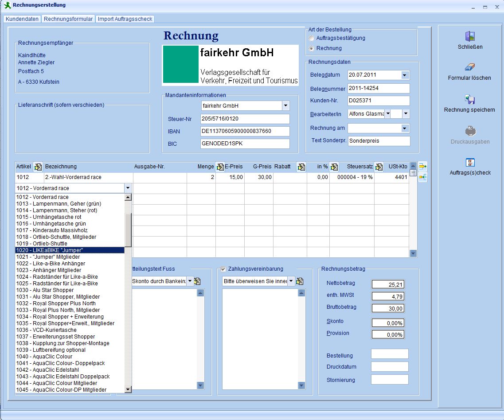Screen dimensions: 504x420
Task: Click the article list scroll-up arrow
Action: tap(128, 197)
